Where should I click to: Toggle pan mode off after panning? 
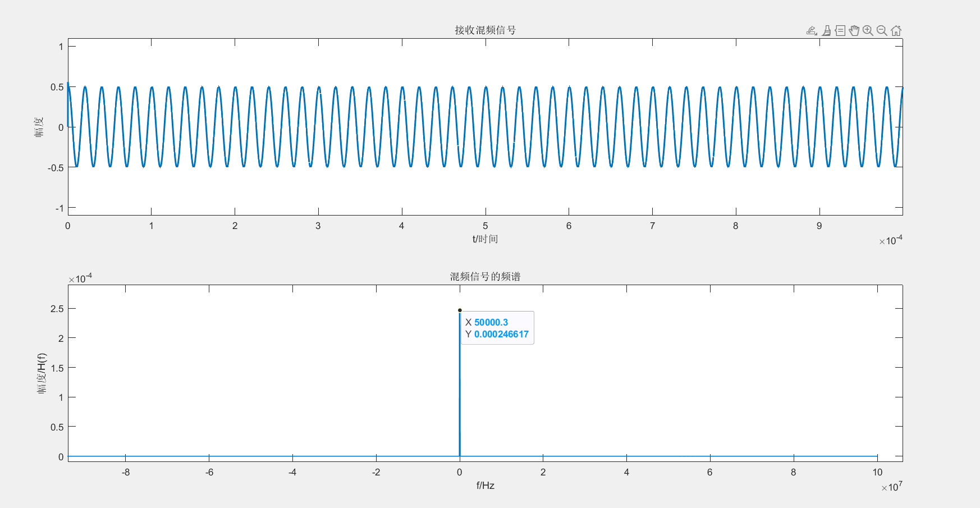point(854,30)
